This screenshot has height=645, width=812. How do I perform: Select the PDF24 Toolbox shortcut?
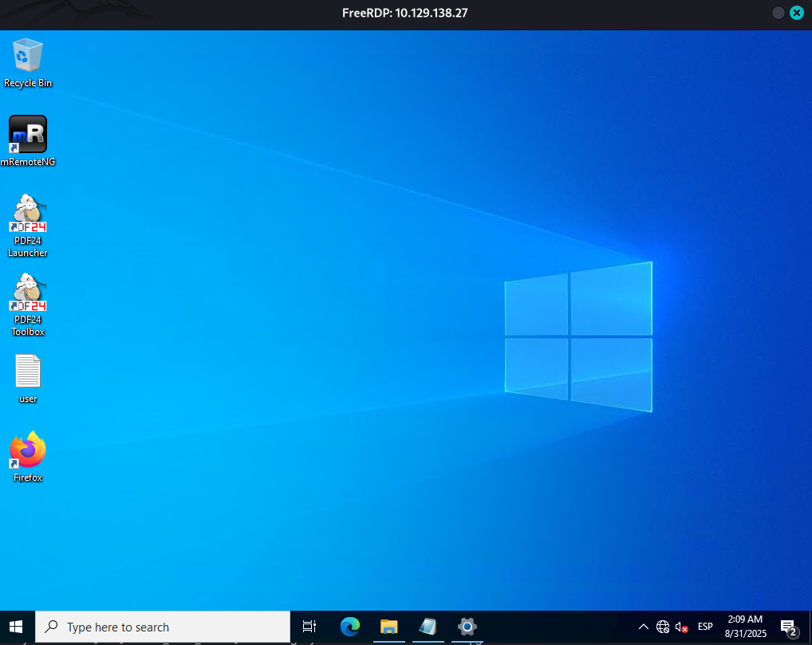point(27,305)
